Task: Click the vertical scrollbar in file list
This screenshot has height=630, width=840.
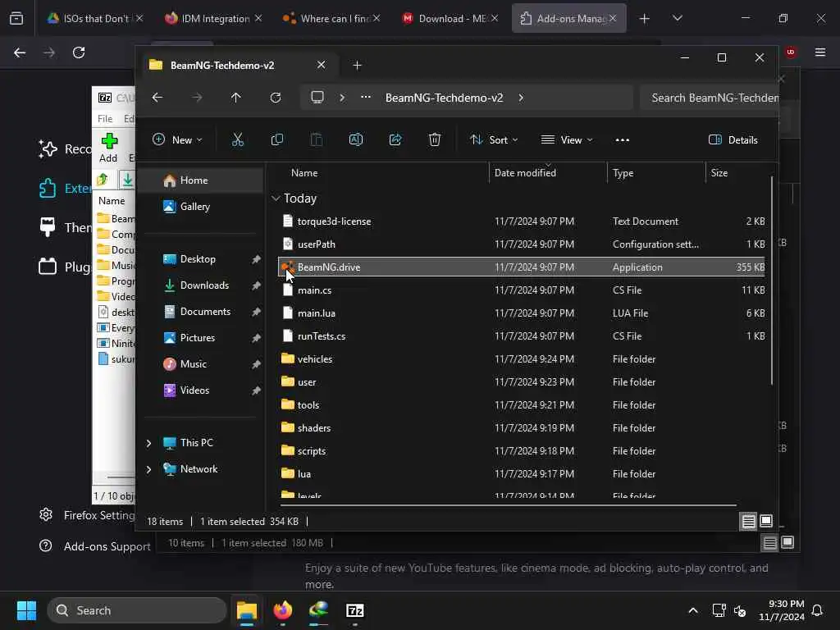Action: 771,281
